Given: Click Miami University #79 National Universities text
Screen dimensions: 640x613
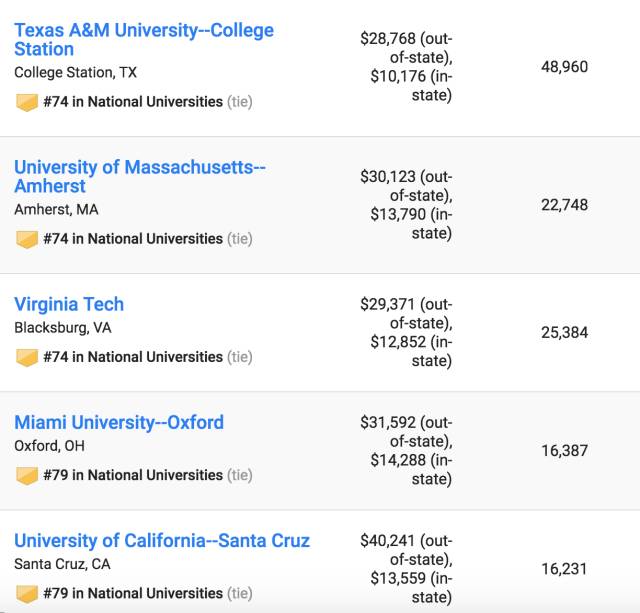Looking at the screenshot, I should (133, 475).
